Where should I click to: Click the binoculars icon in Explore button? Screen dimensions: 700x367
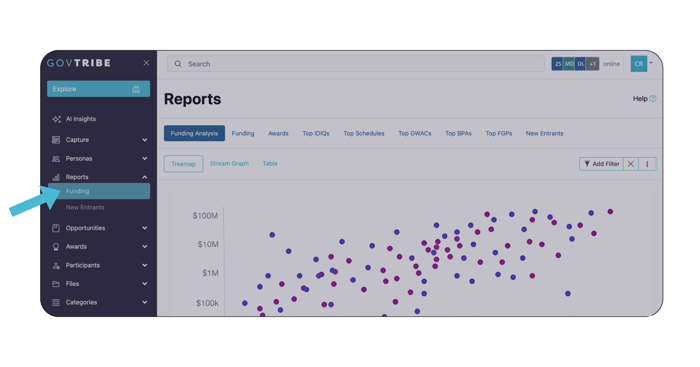[136, 89]
